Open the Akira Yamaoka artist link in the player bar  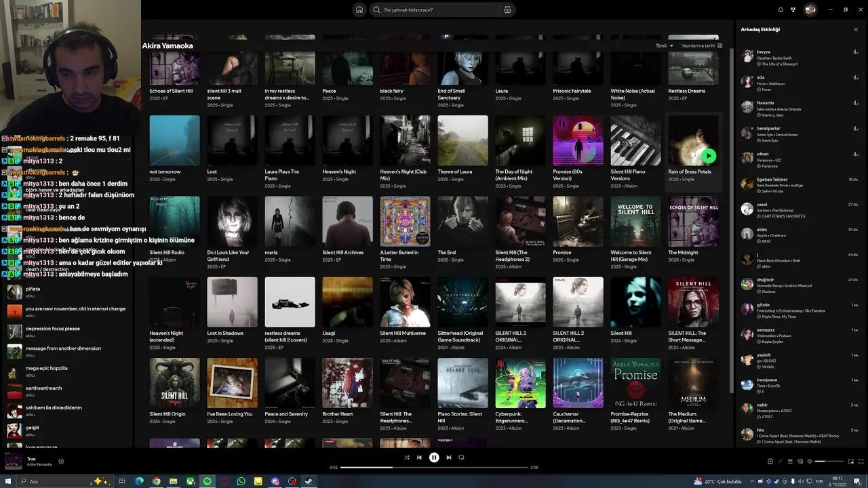point(39,465)
